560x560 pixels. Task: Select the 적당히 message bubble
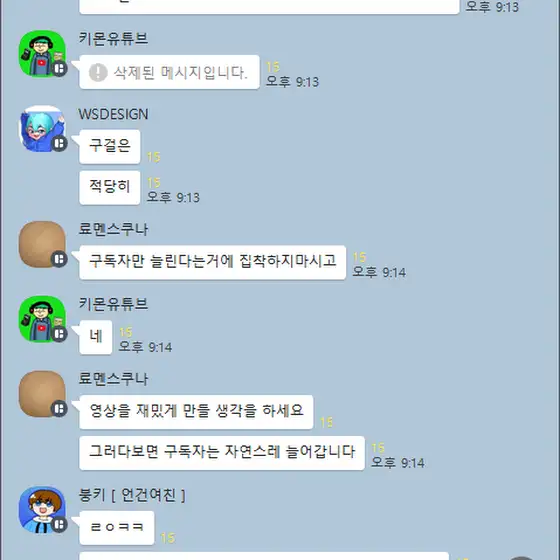(x=110, y=188)
